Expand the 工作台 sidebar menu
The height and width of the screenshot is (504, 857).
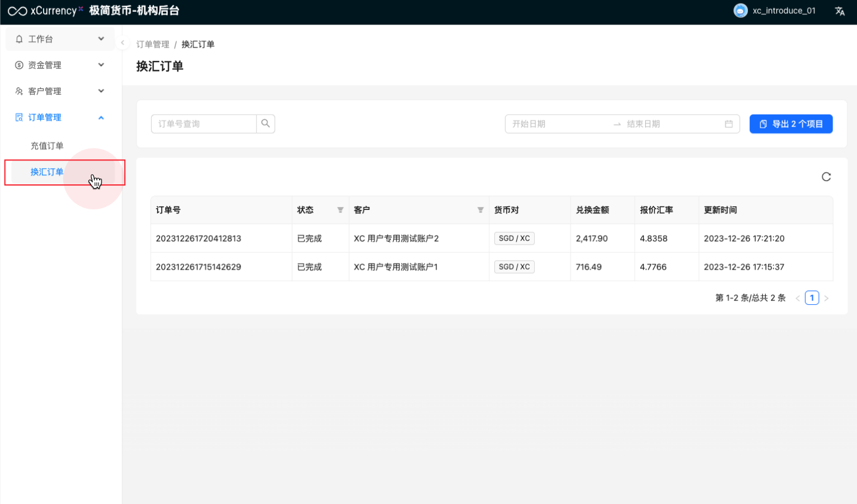[x=60, y=39]
